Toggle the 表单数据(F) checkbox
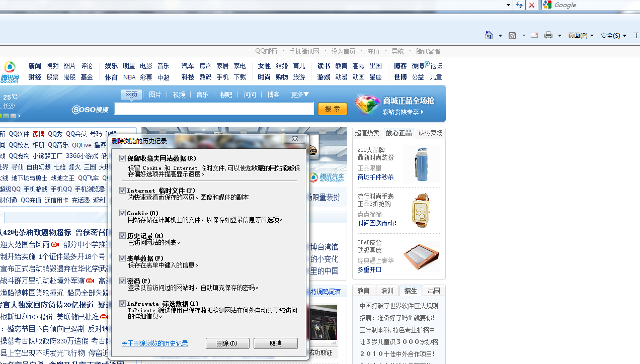Screen dimensions: 640x364 (122, 258)
